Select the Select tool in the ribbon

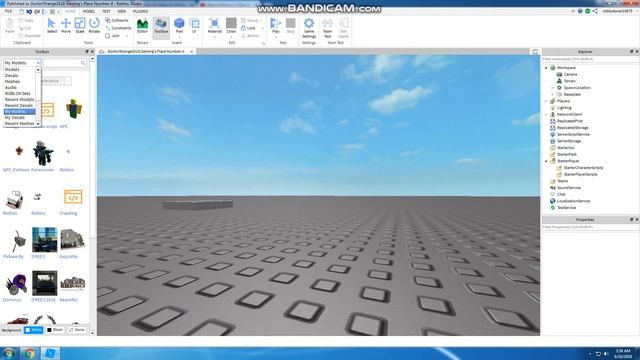tap(51, 26)
